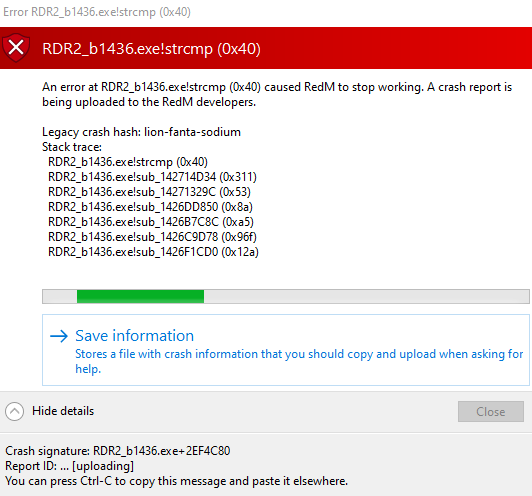Click the Report ID uploading line
Screen dimensions: 532x496
pos(70,466)
